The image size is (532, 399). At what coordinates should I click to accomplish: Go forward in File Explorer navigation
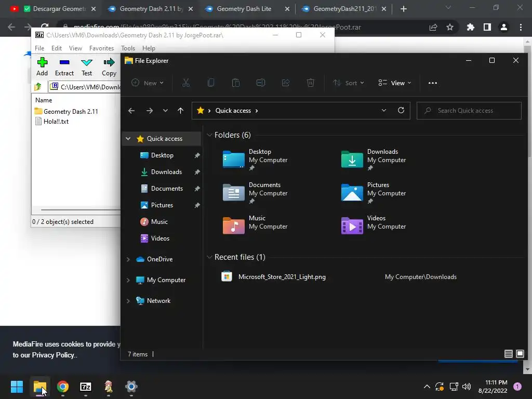(149, 111)
